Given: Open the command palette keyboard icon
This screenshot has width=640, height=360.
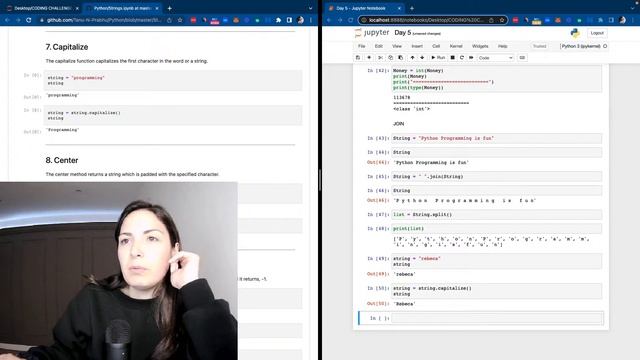Looking at the screenshot, I should point(522,58).
